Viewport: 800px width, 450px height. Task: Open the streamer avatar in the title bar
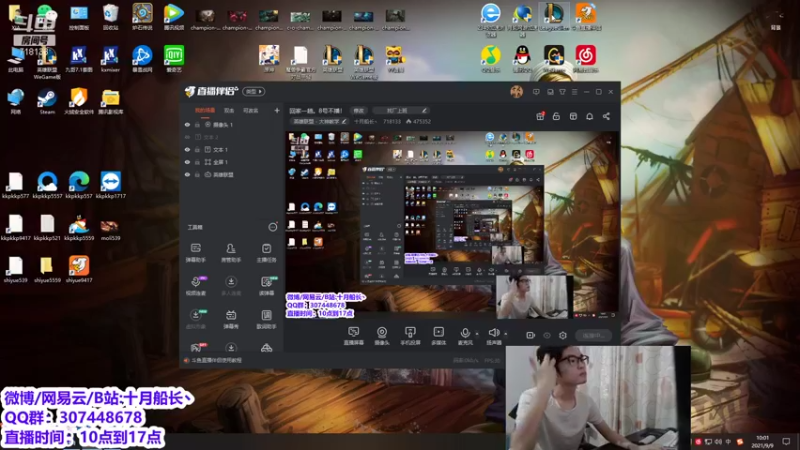tap(516, 92)
